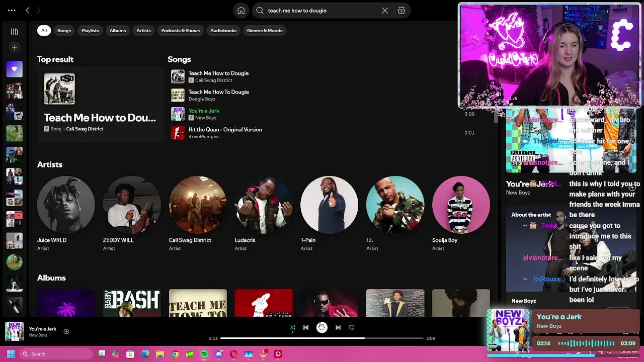Skip to the next track
Viewport: 644px width, 362px height.
[338, 328]
